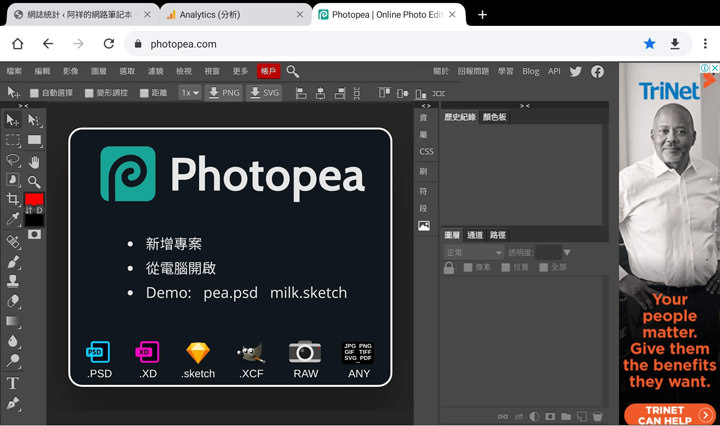Select the Eraser tool

click(x=12, y=301)
